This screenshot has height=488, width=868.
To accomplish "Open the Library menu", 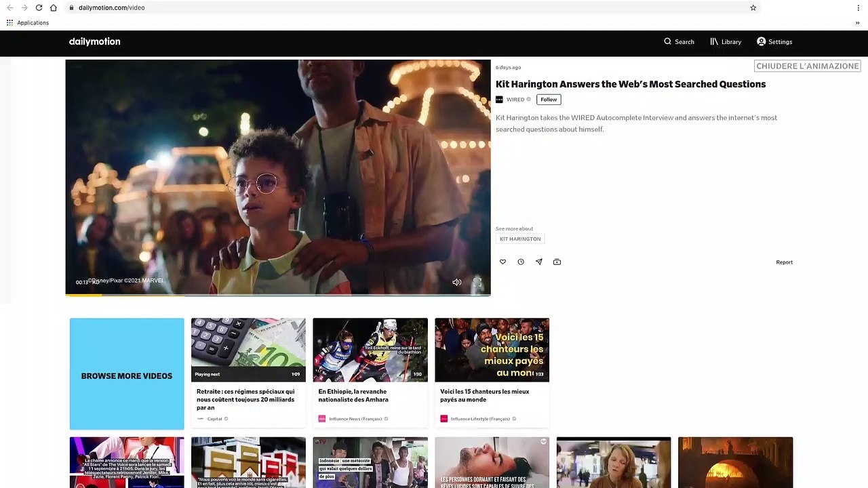I will tap(726, 41).
